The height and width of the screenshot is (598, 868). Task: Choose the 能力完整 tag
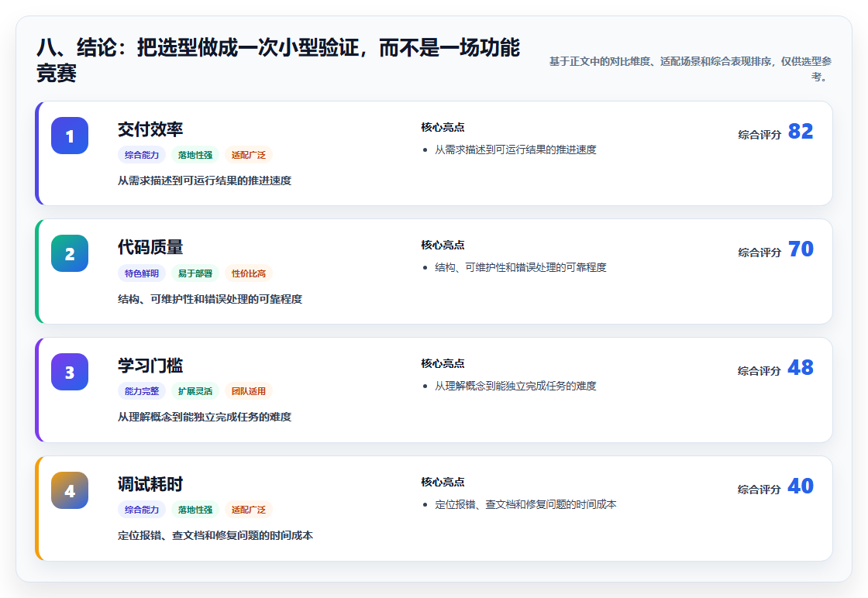tap(142, 391)
